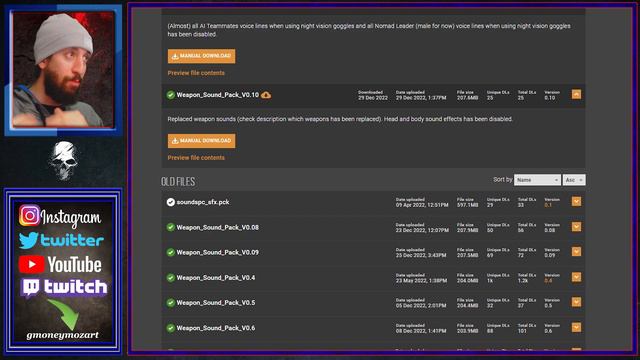Screen dimensions: 640x360
Task: Click the cloud icon beside Weapon_Sound_Pack_V0.10
Action: coord(266,95)
